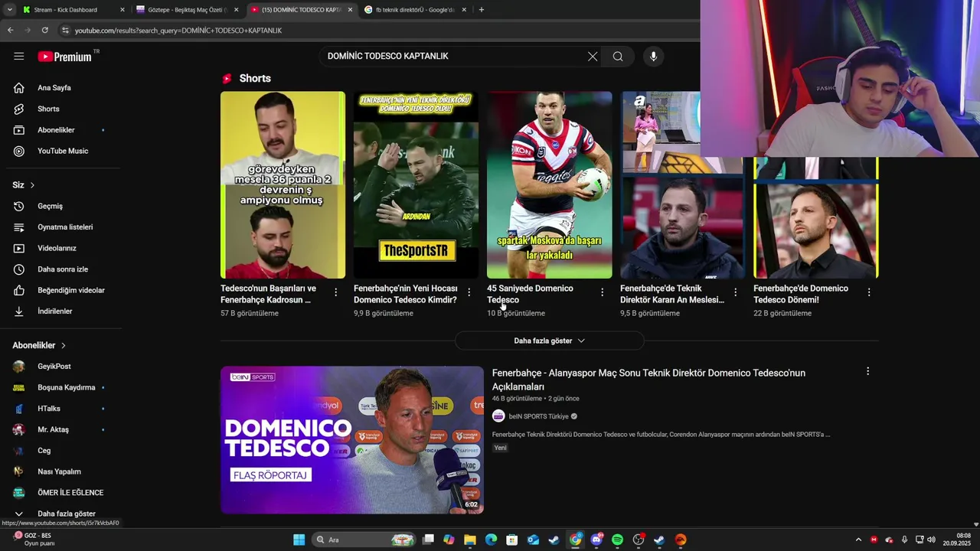Click the magnifier search button

[x=618, y=56]
